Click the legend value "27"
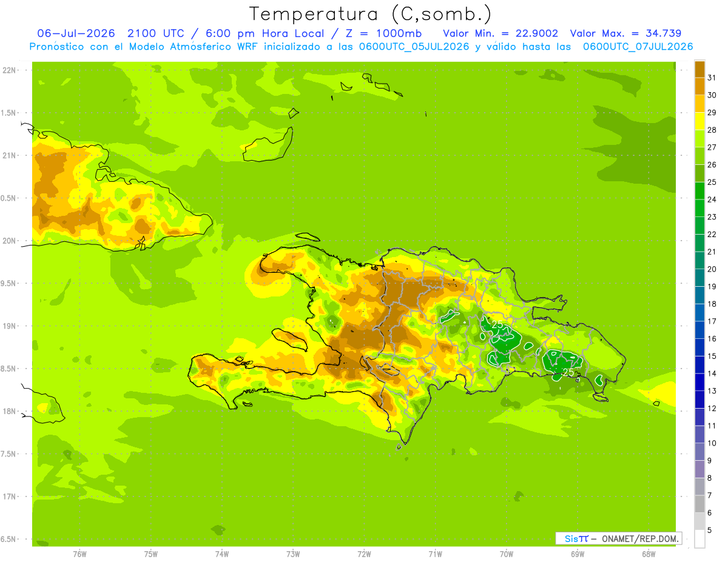Screen dimensions: 728x562 point(712,147)
